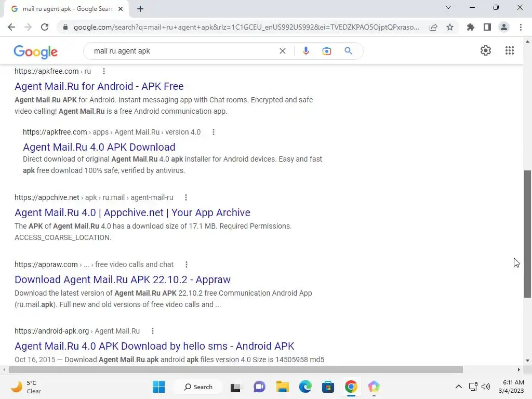Viewport: 532px width, 399px height.
Task: Open options for appchive.net result
Action: (x=186, y=197)
